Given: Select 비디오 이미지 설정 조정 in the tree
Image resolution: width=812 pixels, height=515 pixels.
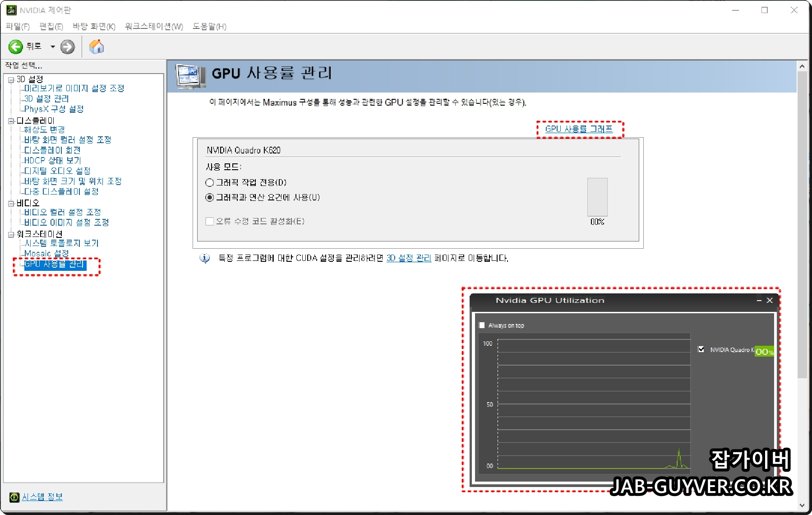Looking at the screenshot, I should pyautogui.click(x=66, y=223).
